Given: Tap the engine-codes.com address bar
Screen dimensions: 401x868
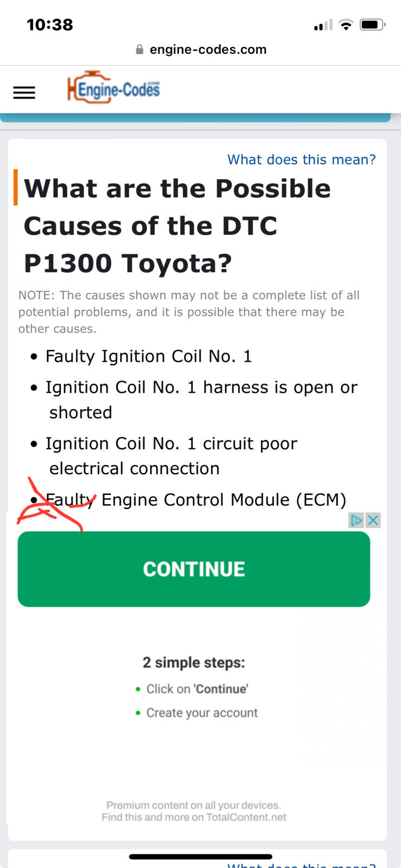Looking at the screenshot, I should [201, 49].
